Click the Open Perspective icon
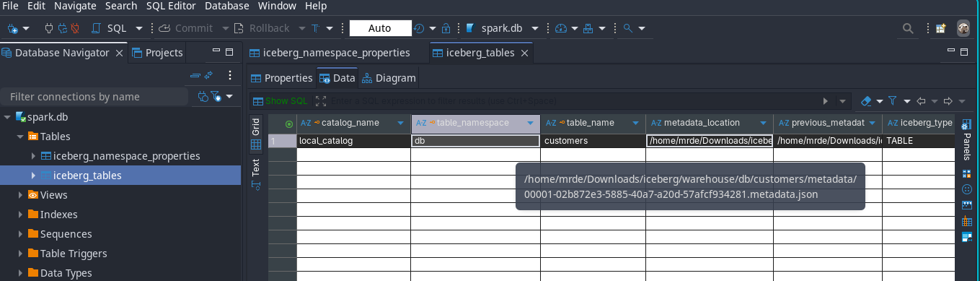Image resolution: width=980 pixels, height=281 pixels. click(x=940, y=29)
